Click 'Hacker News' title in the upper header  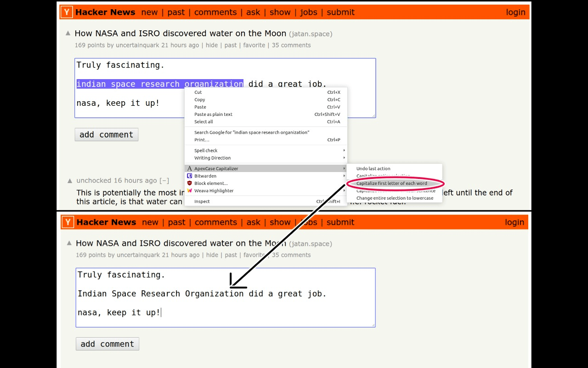[x=105, y=12]
